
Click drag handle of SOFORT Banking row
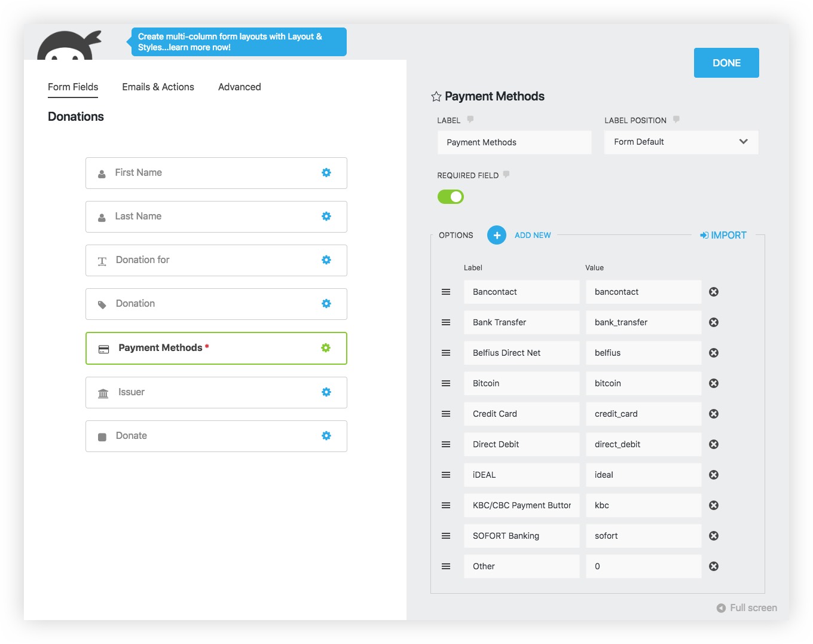click(x=446, y=536)
